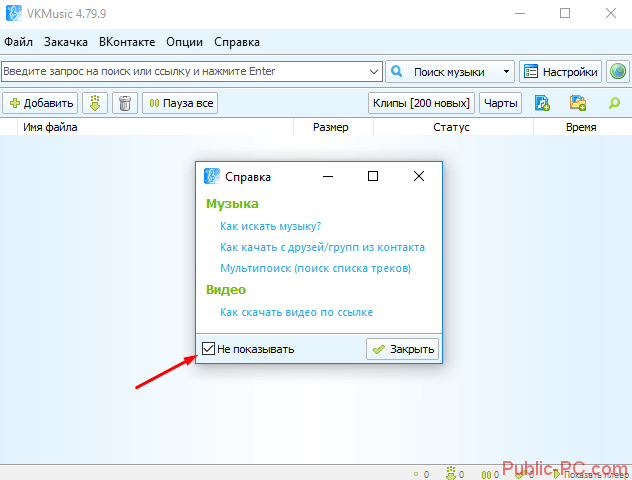Toggle the Не показывать checkbox
Viewport: 632px width, 480px height.
point(208,349)
